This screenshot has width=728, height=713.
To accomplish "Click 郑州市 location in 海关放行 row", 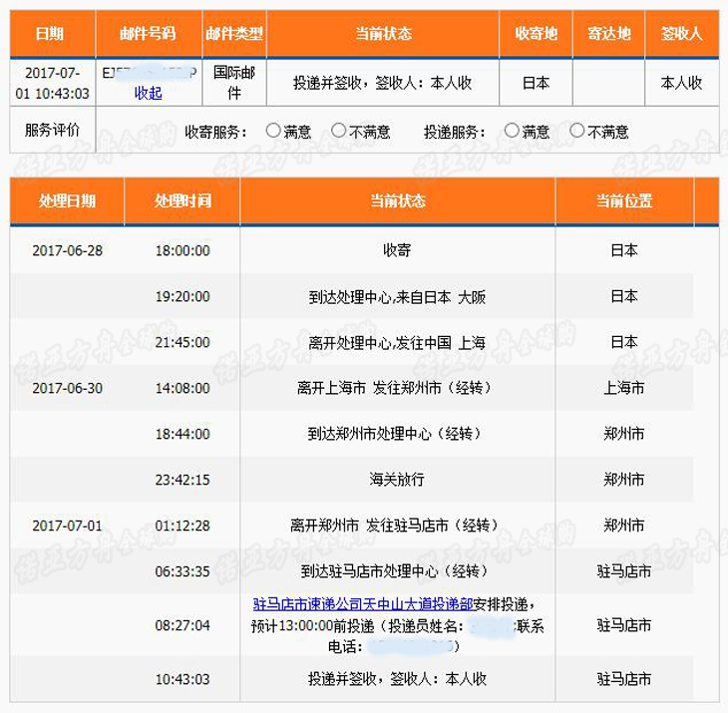I will (x=624, y=480).
